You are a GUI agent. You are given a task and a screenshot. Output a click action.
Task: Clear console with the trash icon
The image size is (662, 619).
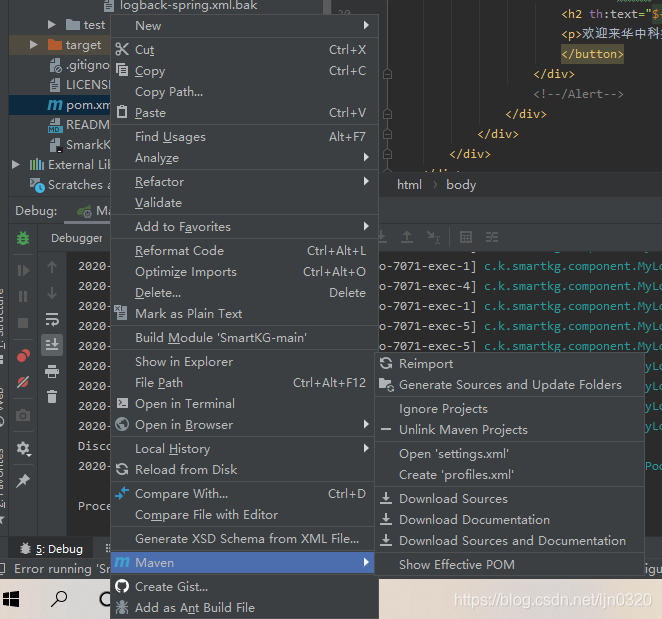click(52, 397)
